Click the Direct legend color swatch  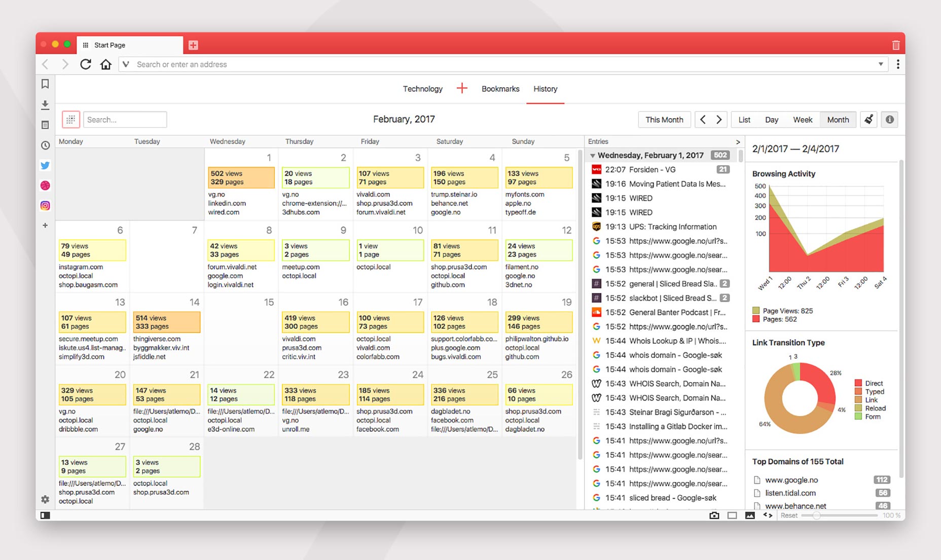(858, 383)
